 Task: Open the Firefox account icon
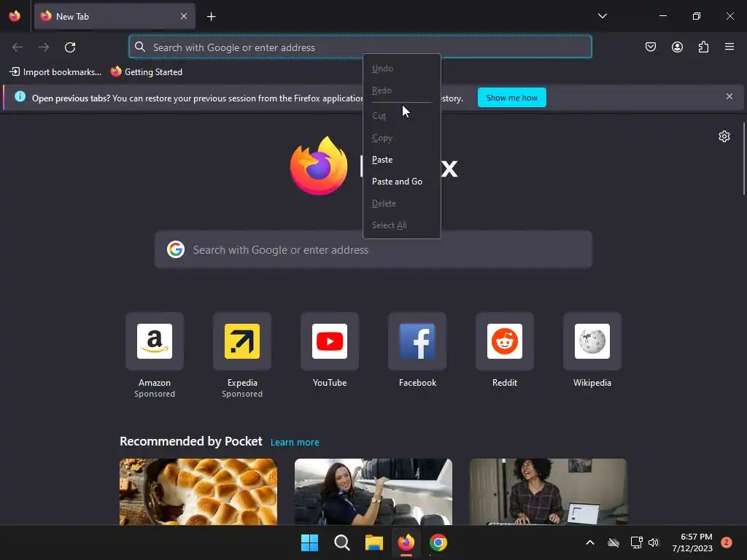pyautogui.click(x=677, y=47)
